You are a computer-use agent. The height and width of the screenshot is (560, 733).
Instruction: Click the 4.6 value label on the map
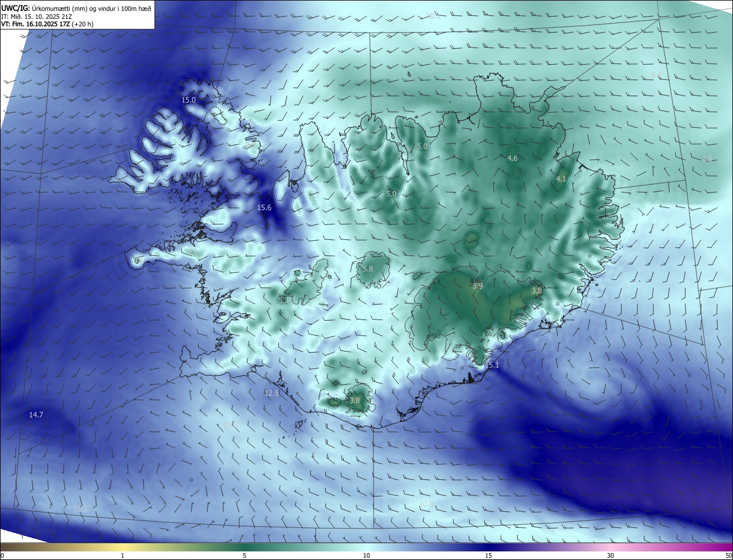513,158
